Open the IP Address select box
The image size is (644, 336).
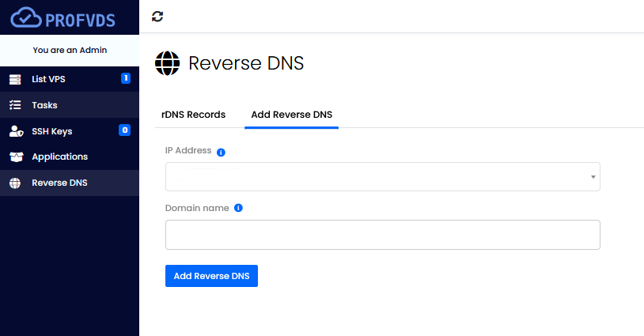[x=383, y=177]
